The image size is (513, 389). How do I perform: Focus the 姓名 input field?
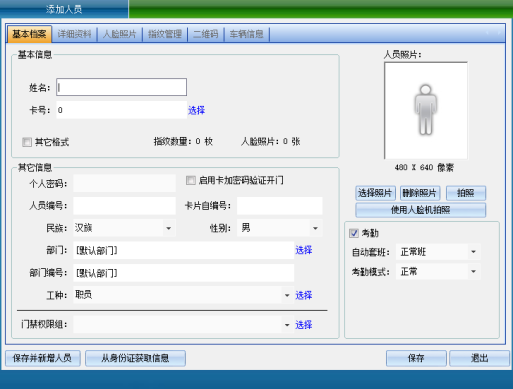(121, 87)
